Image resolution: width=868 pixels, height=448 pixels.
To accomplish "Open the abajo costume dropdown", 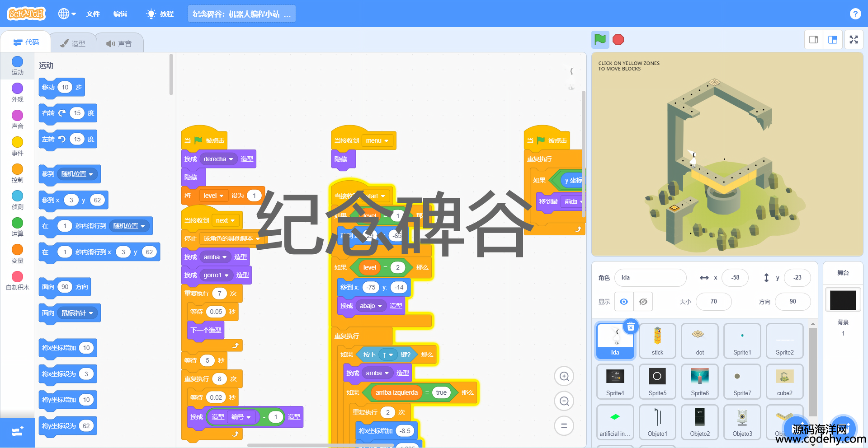I will point(371,306).
